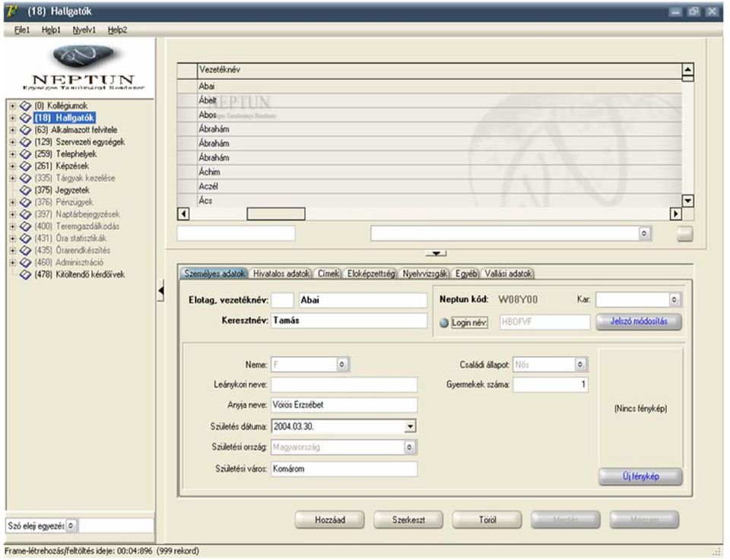Open the Születési ország dropdown
Viewport: 730px width, 560px height.
pyautogui.click(x=409, y=448)
